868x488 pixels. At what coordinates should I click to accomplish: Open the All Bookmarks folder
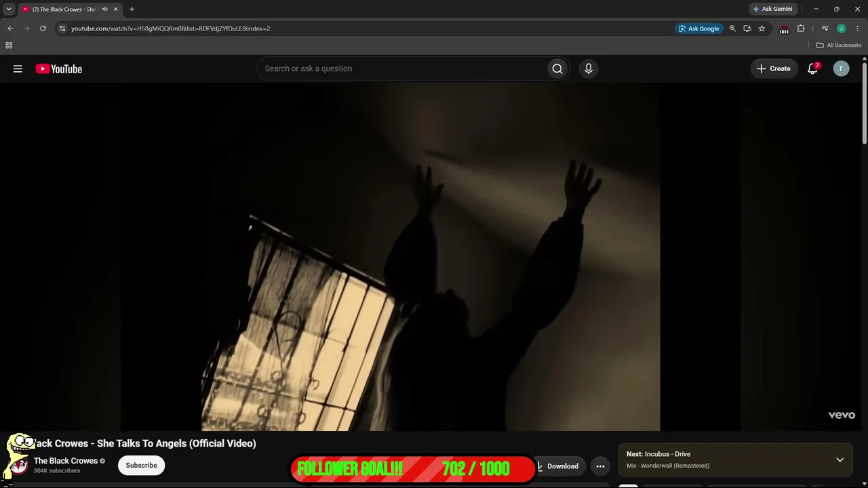coord(839,45)
